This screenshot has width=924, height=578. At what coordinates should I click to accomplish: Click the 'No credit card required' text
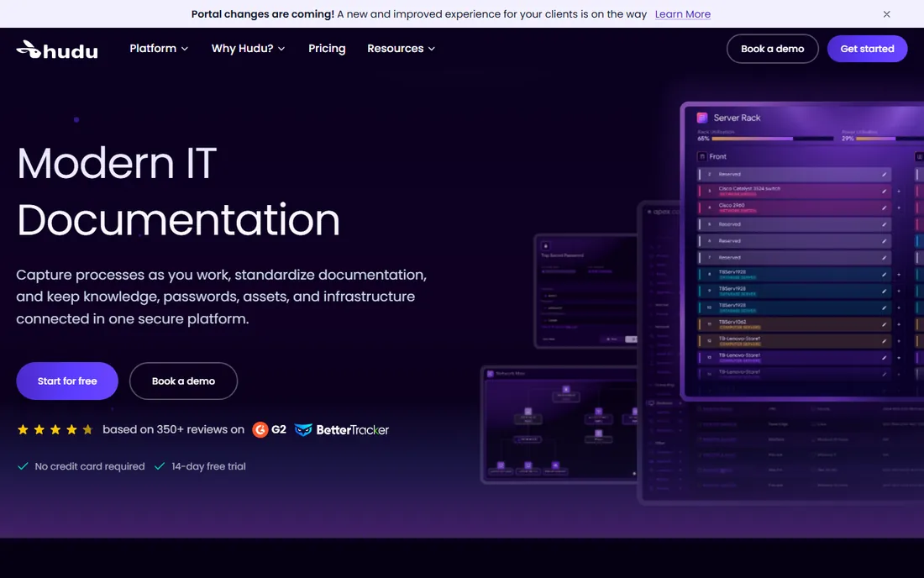tap(90, 466)
